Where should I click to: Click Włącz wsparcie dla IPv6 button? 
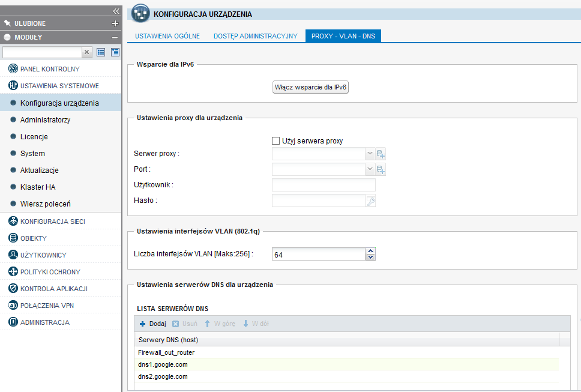tap(310, 87)
